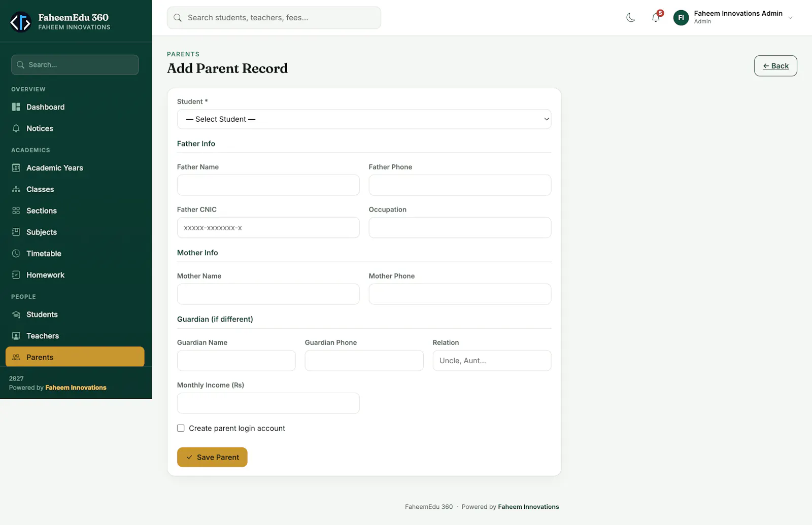This screenshot has width=812, height=525.
Task: Click the Subjects book icon
Action: pos(16,232)
